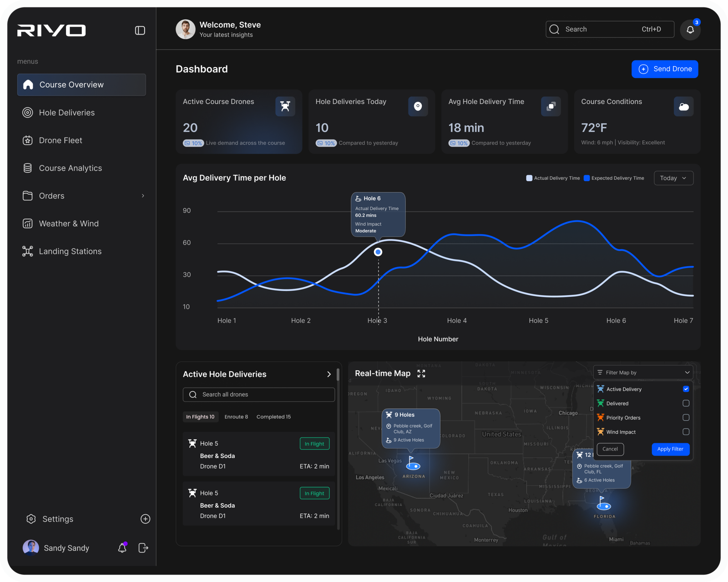Click the Send Drone button
This screenshot has height=582, width=728.
coord(664,69)
